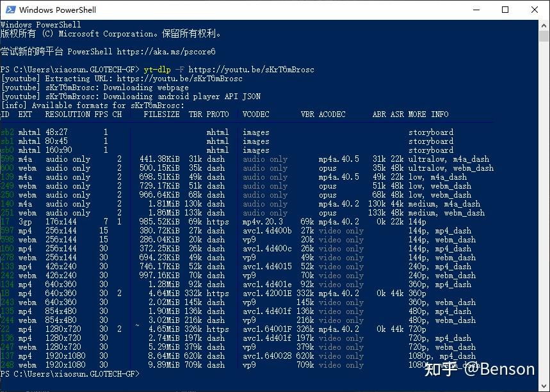Click 'Downloading android player API JSON' line
This screenshot has height=392, width=550.
[x=131, y=97]
